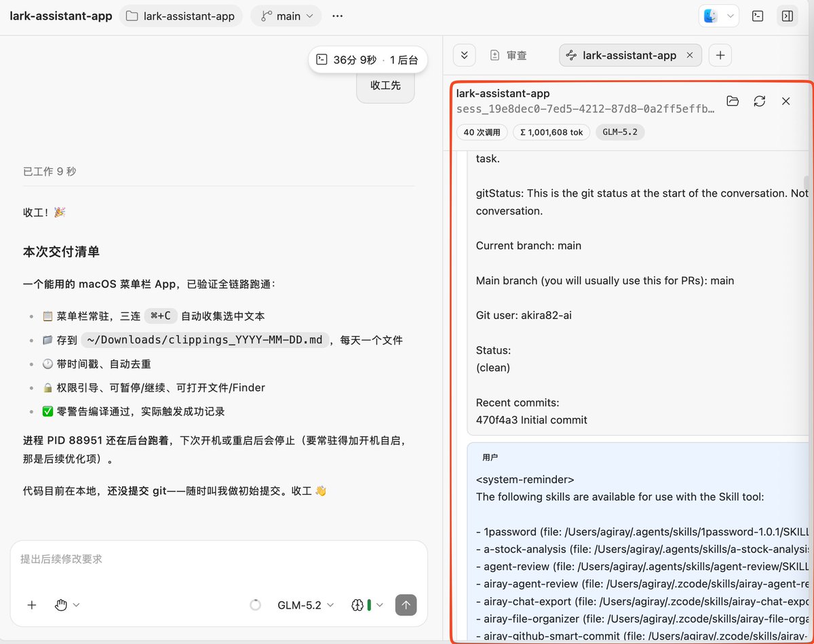Click the ⌘+C inline code chip
The width and height of the screenshot is (814, 644).
pos(161,316)
